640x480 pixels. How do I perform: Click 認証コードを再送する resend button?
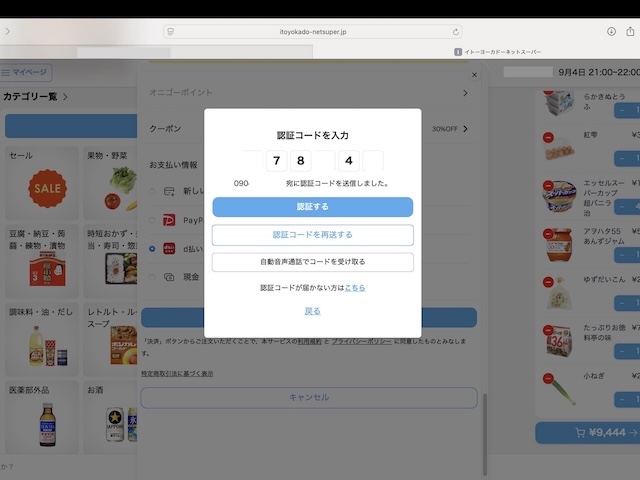click(312, 235)
